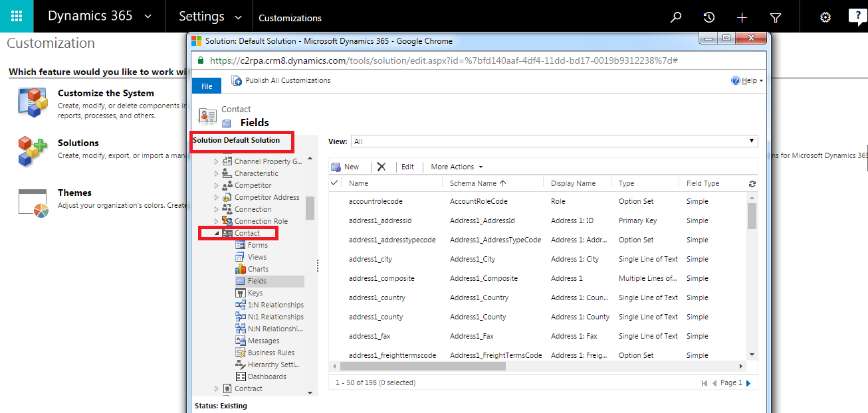This screenshot has height=413, width=868.
Task: Click the Contact entity icon in tree
Action: click(x=227, y=233)
